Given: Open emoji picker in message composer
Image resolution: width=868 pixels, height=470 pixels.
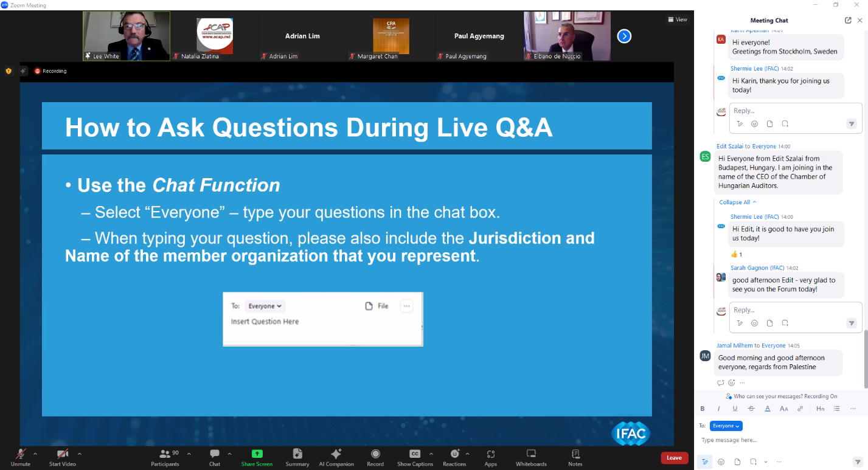Looking at the screenshot, I should tap(721, 461).
